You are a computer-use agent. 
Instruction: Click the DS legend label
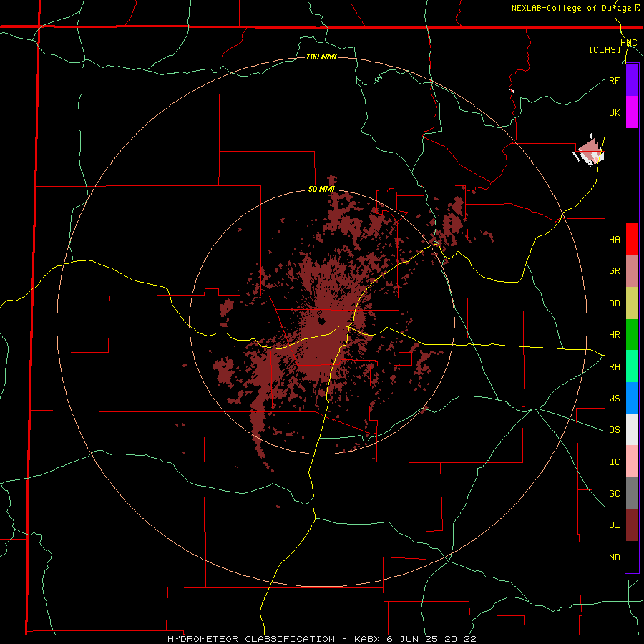pyautogui.click(x=614, y=429)
